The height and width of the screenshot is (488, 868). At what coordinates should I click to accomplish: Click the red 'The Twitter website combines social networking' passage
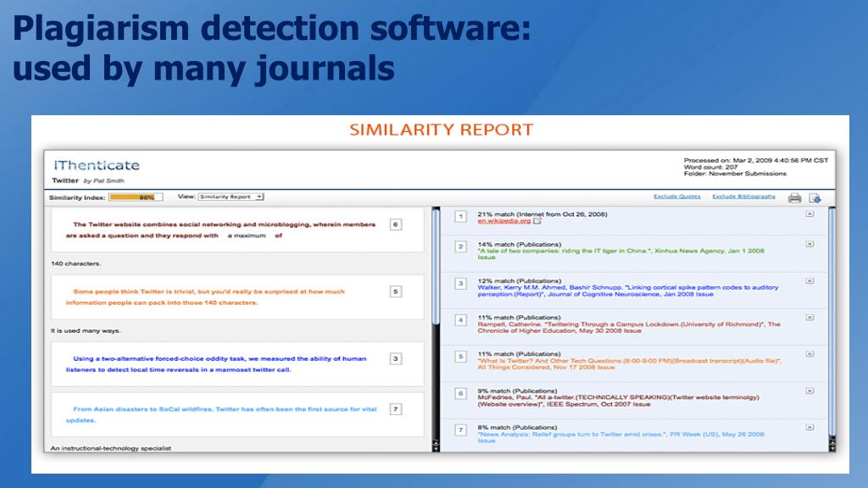coord(220,230)
